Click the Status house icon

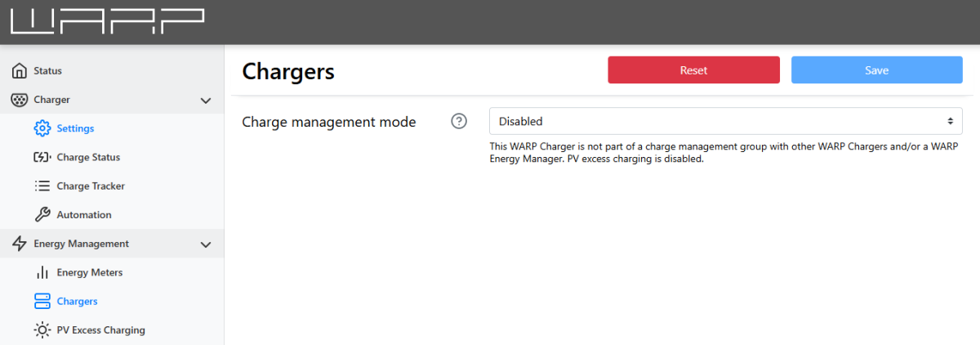click(x=20, y=71)
